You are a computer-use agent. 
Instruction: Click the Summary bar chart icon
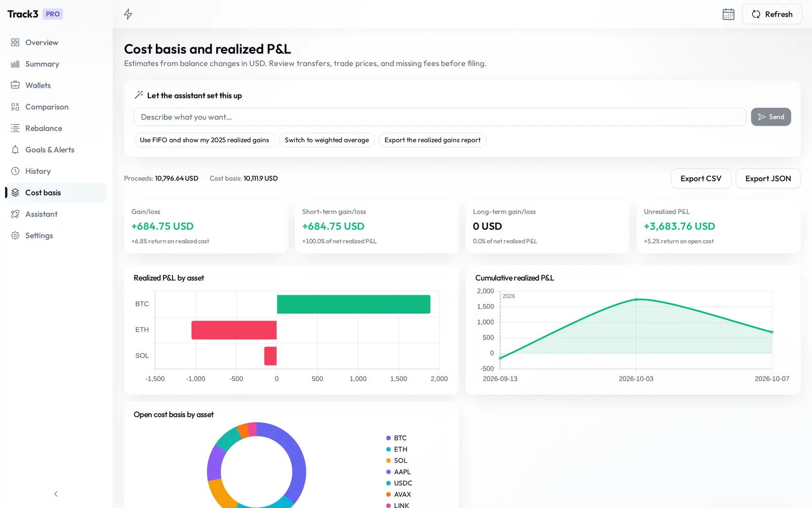pos(15,64)
